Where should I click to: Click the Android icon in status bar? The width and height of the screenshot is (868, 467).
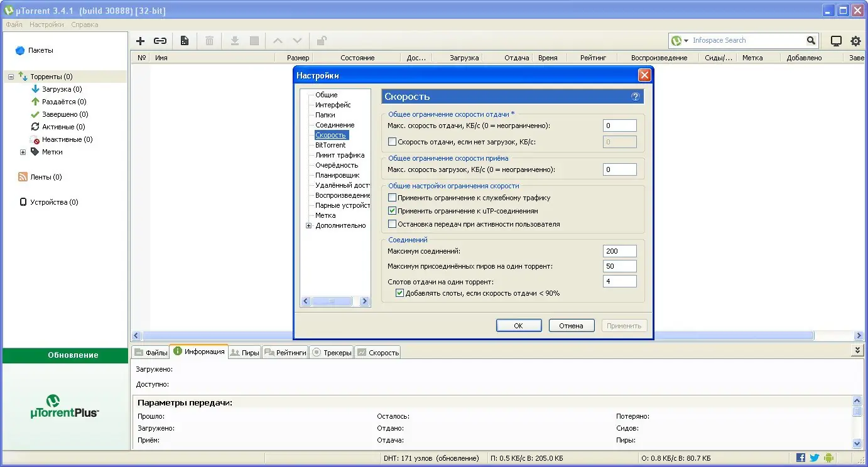pyautogui.click(x=828, y=458)
